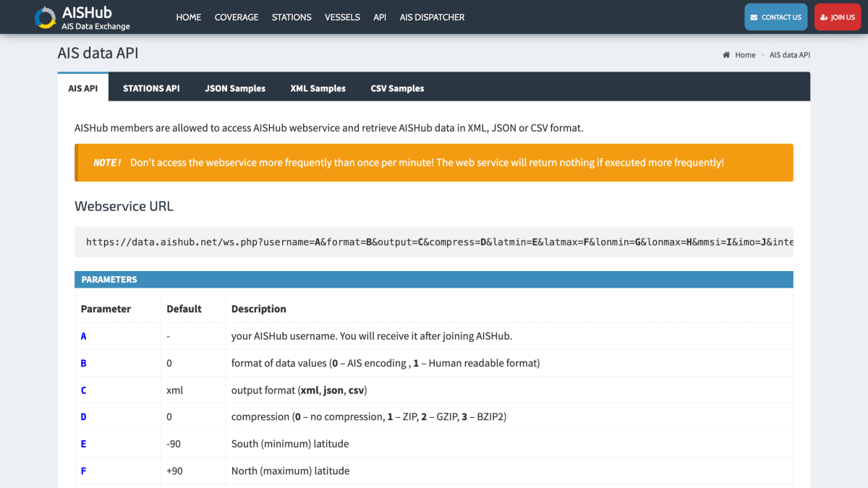The image size is (868, 488).
Task: Click the 'xml' default value cell
Action: 193,390
